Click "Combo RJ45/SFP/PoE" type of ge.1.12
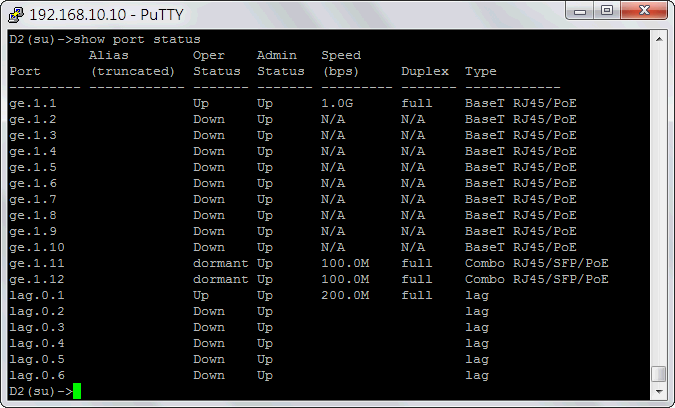 (537, 279)
